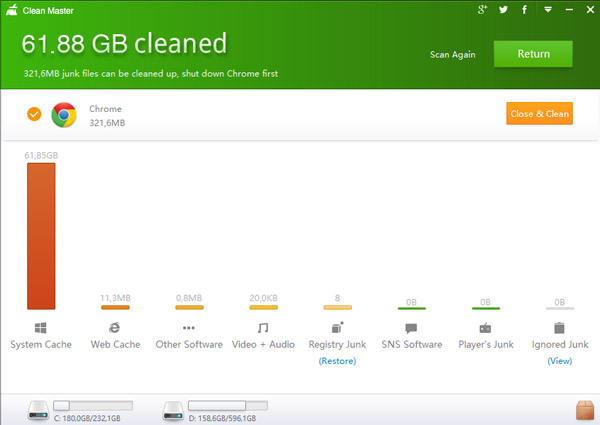Image resolution: width=600 pixels, height=425 pixels.
Task: Open the title bar dropdown menu arrow
Action: click(x=548, y=10)
